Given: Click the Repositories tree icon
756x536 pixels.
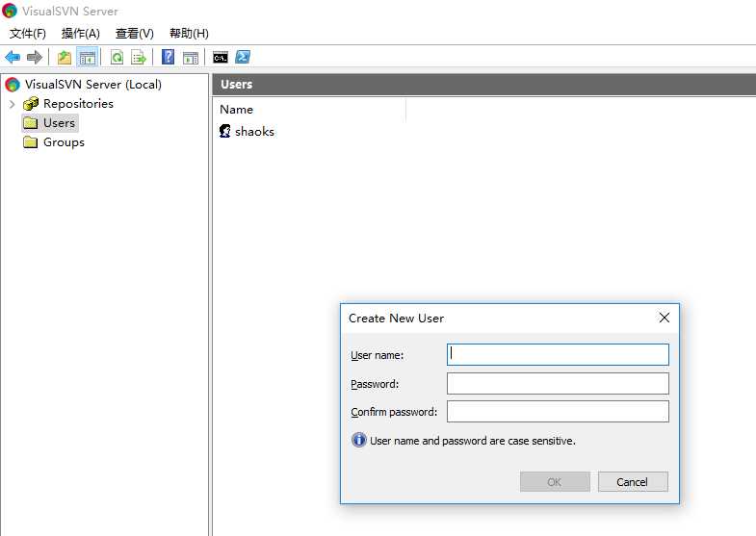Looking at the screenshot, I should (31, 104).
